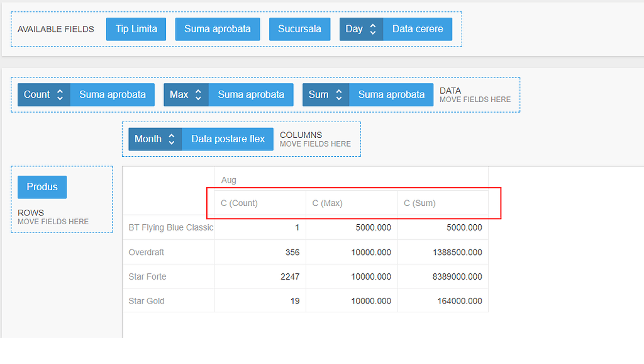The height and width of the screenshot is (364, 644).
Task: Click the Data postare flex column field
Action: pyautogui.click(x=229, y=139)
